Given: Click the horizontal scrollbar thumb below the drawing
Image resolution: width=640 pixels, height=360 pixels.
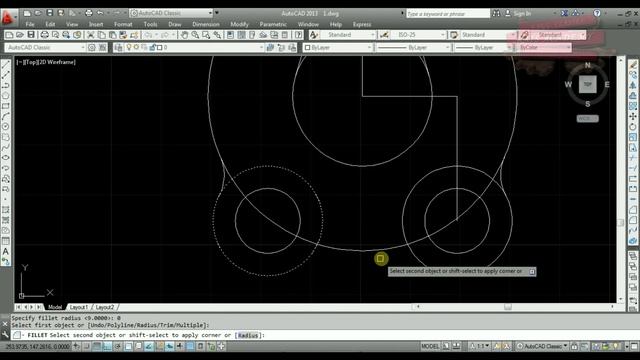Looking at the screenshot, I should (508, 307).
